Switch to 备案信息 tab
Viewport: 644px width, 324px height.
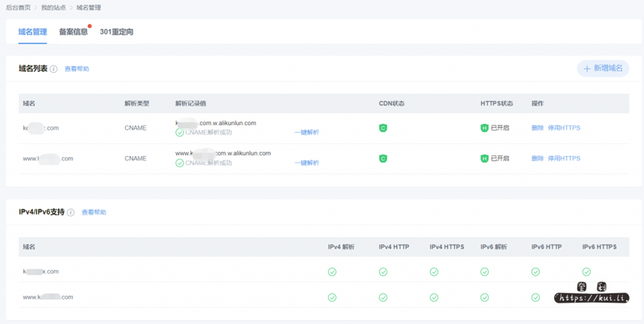(74, 32)
